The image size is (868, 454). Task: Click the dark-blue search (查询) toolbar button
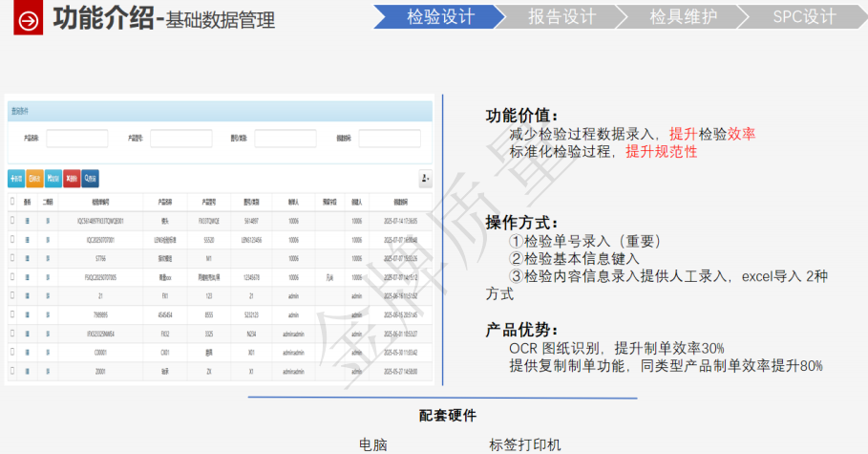(91, 178)
